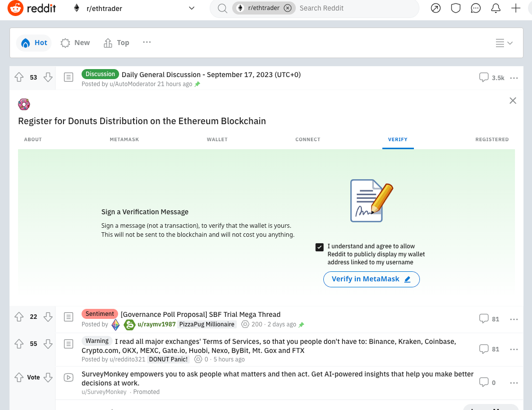Downvote the SBF Trial Mega Thread post
This screenshot has width=532, height=410.
(x=48, y=317)
